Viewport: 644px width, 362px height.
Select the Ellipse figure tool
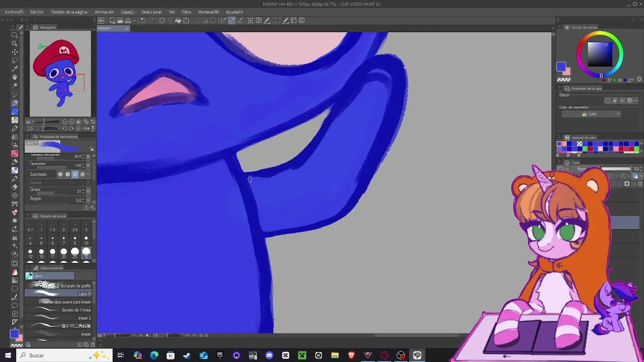point(15,289)
